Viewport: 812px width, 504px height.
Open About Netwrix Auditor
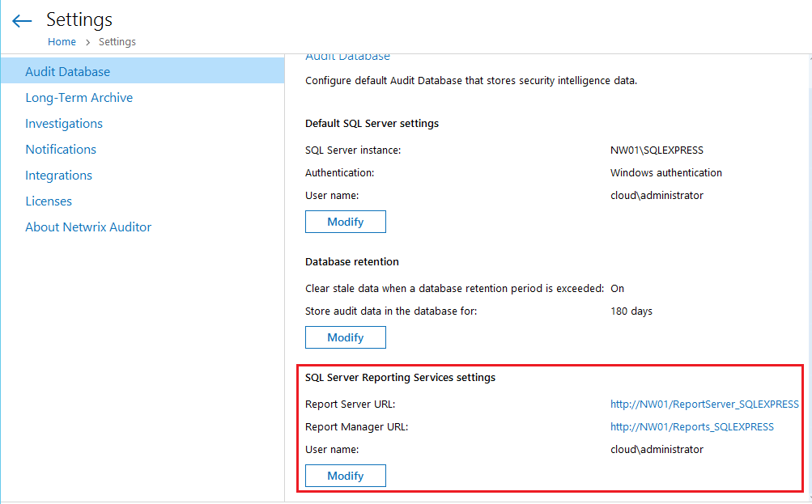[88, 227]
